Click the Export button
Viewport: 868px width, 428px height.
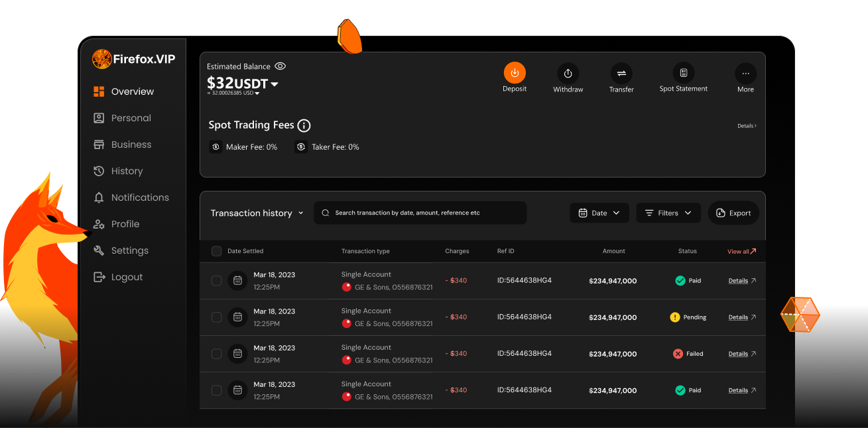(733, 213)
